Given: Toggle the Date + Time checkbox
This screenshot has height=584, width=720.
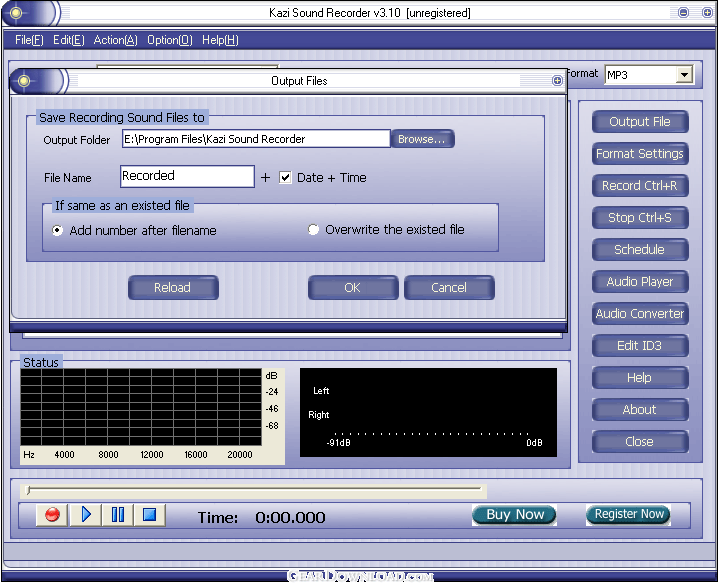Looking at the screenshot, I should [x=285, y=178].
